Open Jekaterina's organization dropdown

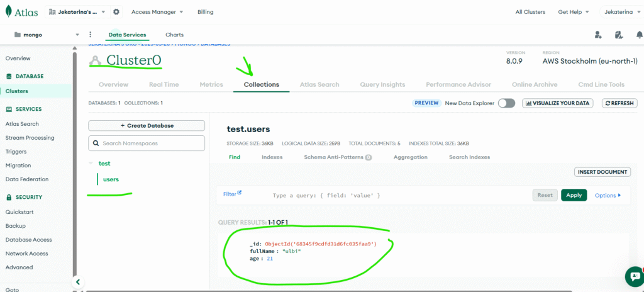coord(77,12)
